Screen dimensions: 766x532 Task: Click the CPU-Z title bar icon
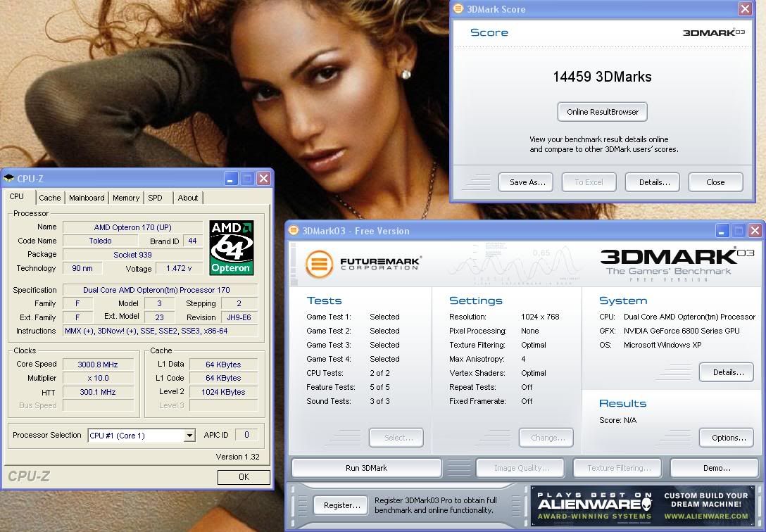[8, 179]
